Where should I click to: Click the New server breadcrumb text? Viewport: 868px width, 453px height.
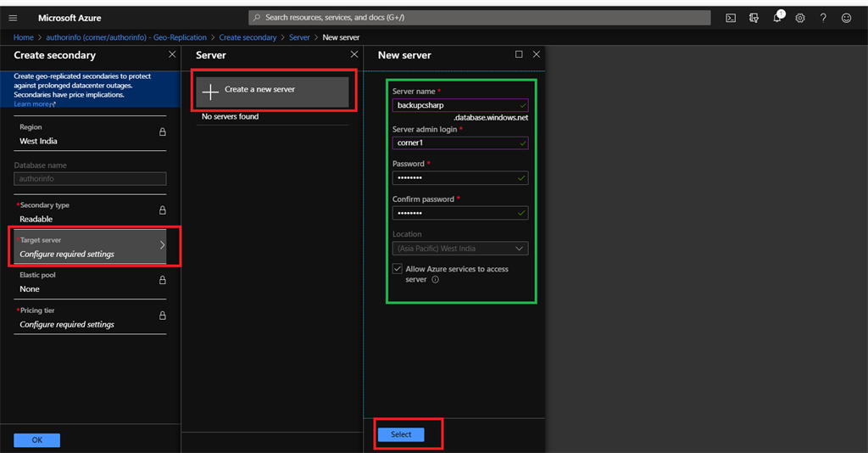[x=341, y=37]
